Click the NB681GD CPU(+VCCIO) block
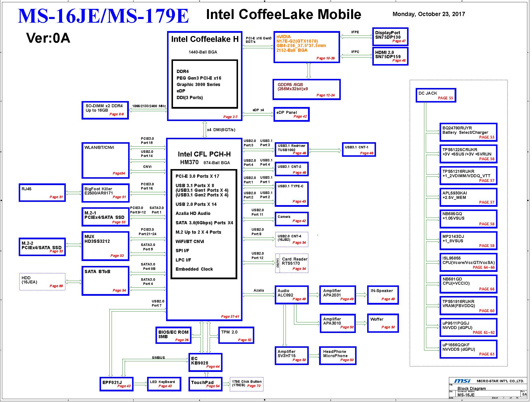This screenshot has height=402, width=532. click(x=468, y=284)
